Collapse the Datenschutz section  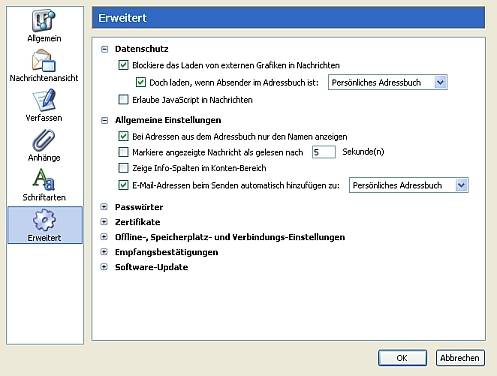click(105, 49)
